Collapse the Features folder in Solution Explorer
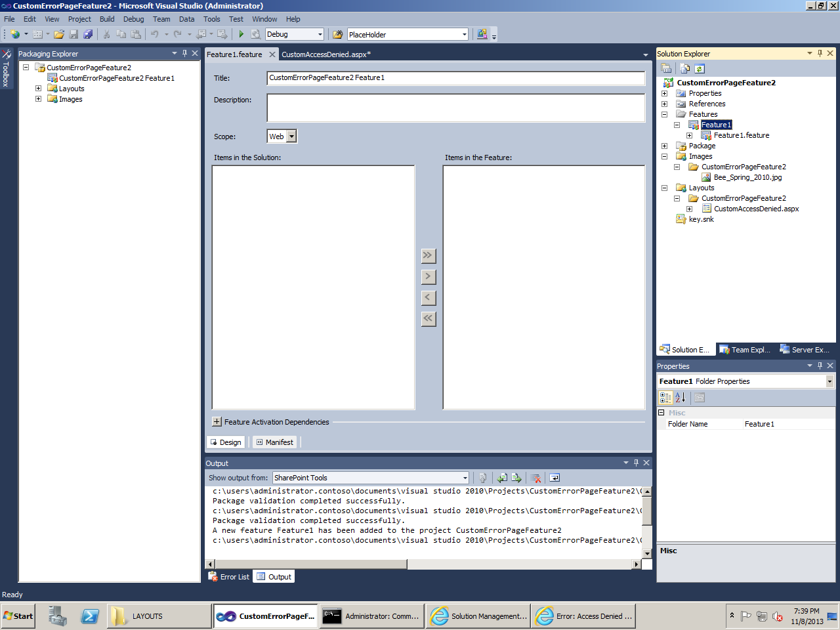The height and width of the screenshot is (630, 840). [x=664, y=114]
